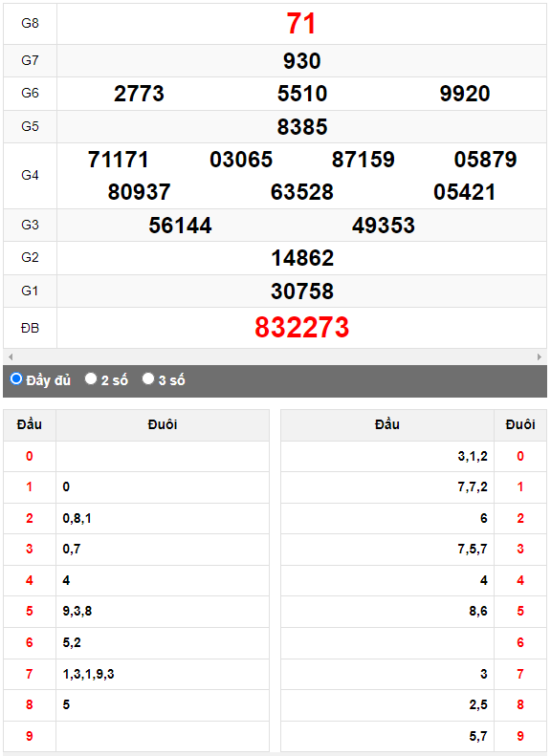Click the G4 number 63528
This screenshot has width=551, height=756.
point(302,192)
